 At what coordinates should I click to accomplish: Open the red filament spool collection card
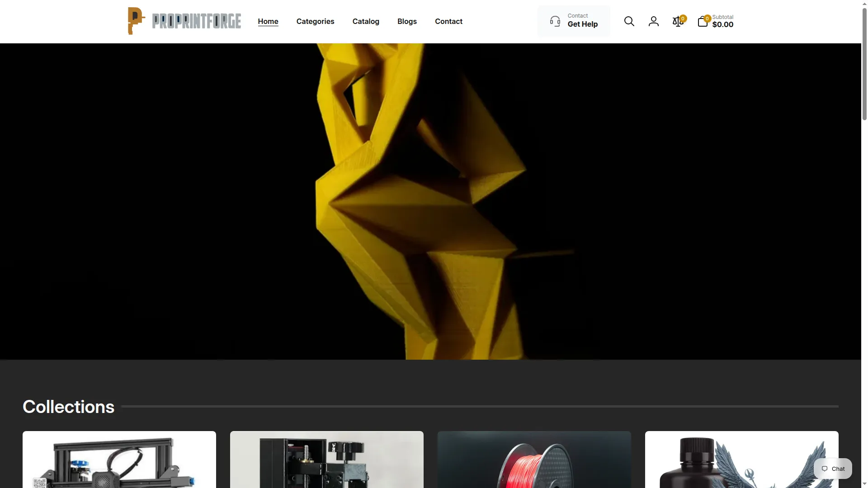coord(534,460)
